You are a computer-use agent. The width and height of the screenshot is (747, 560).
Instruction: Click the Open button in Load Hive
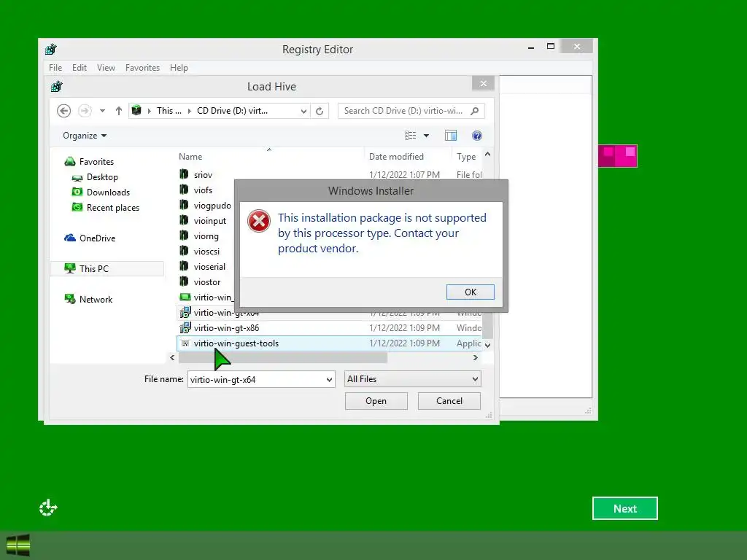click(376, 401)
